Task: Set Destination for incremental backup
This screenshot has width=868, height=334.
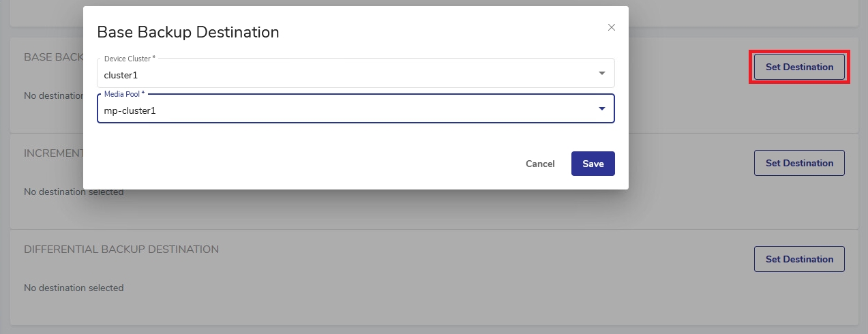Action: pos(799,163)
